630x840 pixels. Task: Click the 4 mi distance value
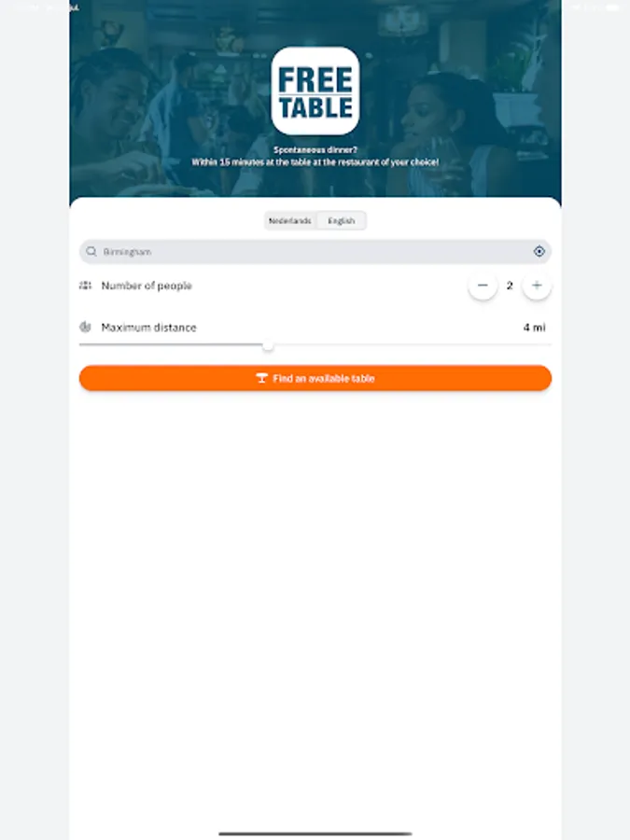[x=534, y=328]
